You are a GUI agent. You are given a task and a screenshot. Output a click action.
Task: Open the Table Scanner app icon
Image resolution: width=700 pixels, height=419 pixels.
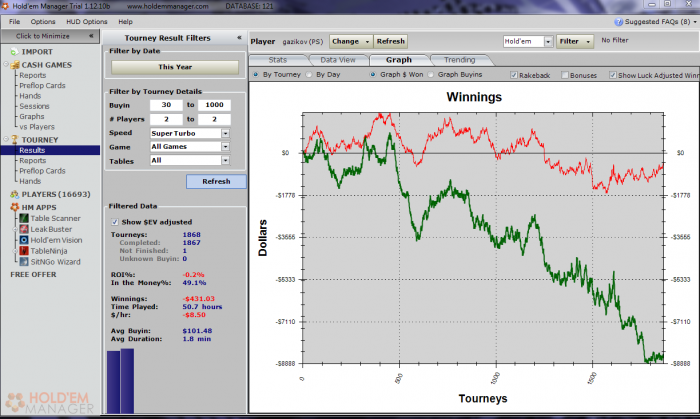pyautogui.click(x=24, y=218)
